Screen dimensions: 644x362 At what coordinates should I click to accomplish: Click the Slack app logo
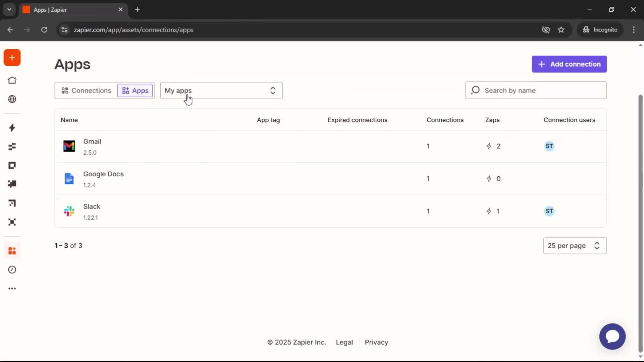(69, 211)
